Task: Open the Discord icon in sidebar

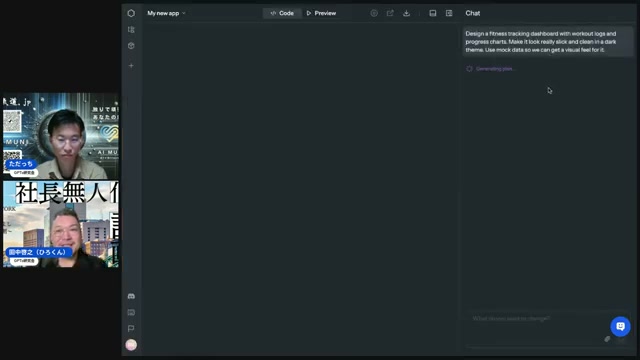Action: tap(131, 296)
